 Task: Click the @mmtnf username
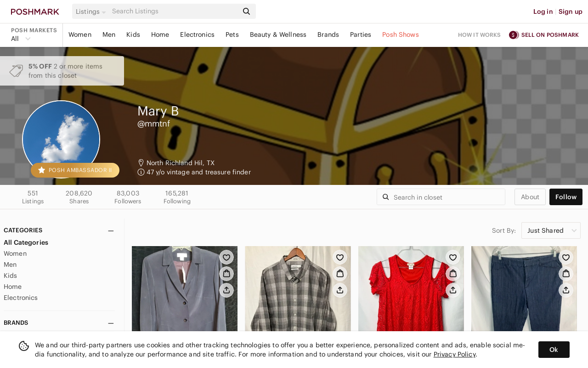153,124
